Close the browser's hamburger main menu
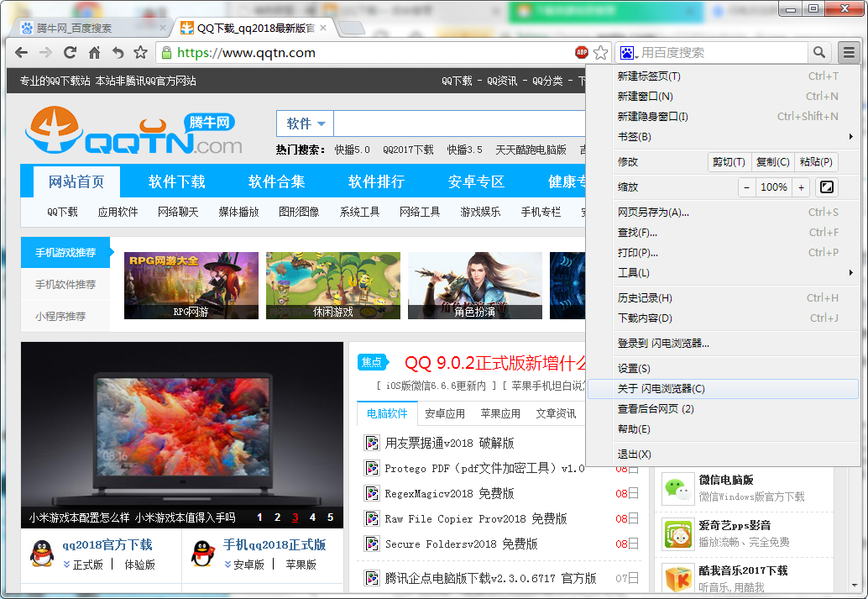Viewport: 868px width, 599px height. click(x=849, y=53)
